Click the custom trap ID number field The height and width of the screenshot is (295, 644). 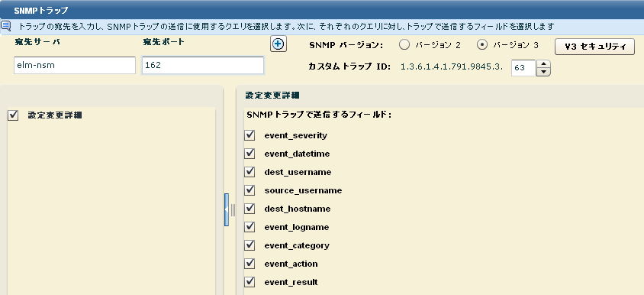click(523, 68)
